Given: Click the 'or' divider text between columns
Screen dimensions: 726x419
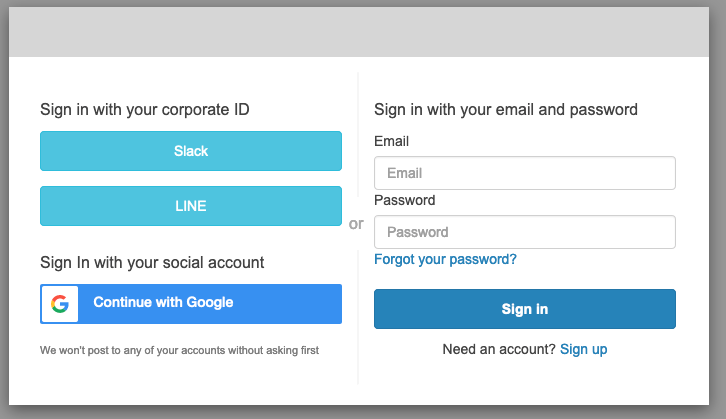Looking at the screenshot, I should coord(356,224).
